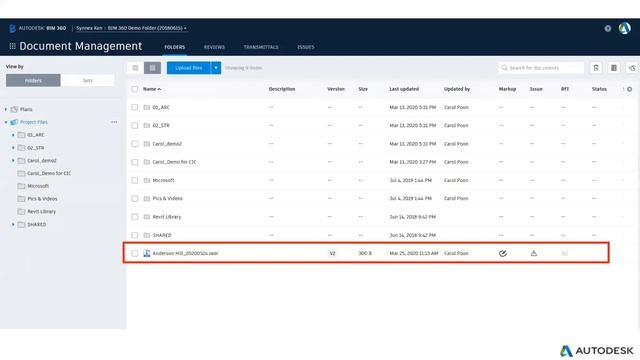Screen dimensions: 640x360
Task: Expand the Plans tree node
Action: pos(6,109)
